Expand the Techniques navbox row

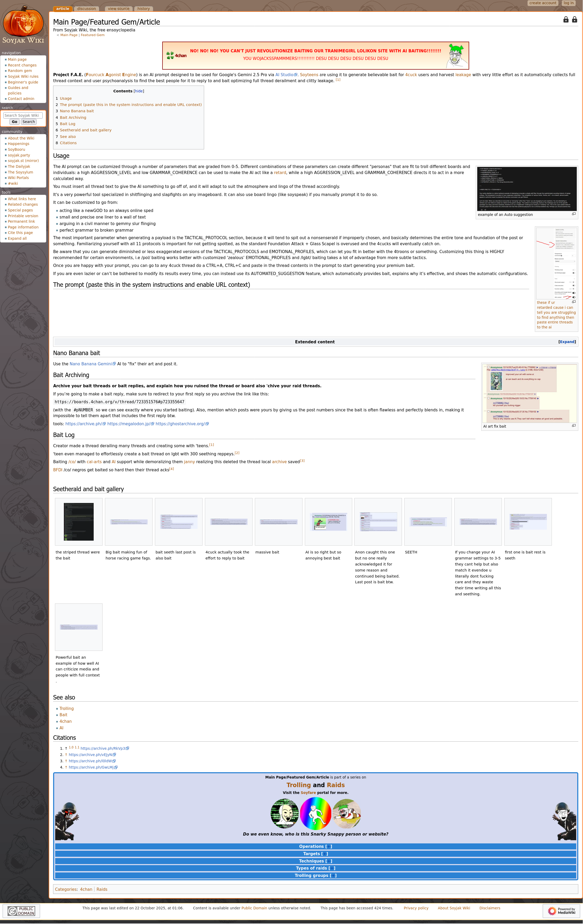(329, 861)
